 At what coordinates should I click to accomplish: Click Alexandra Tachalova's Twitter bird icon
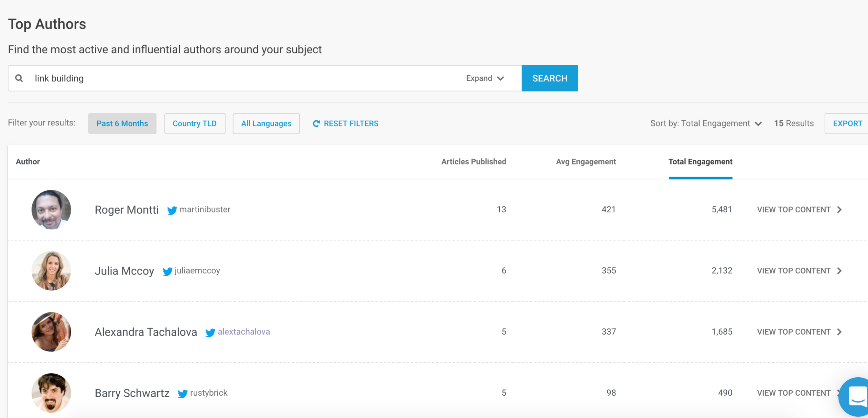(210, 332)
